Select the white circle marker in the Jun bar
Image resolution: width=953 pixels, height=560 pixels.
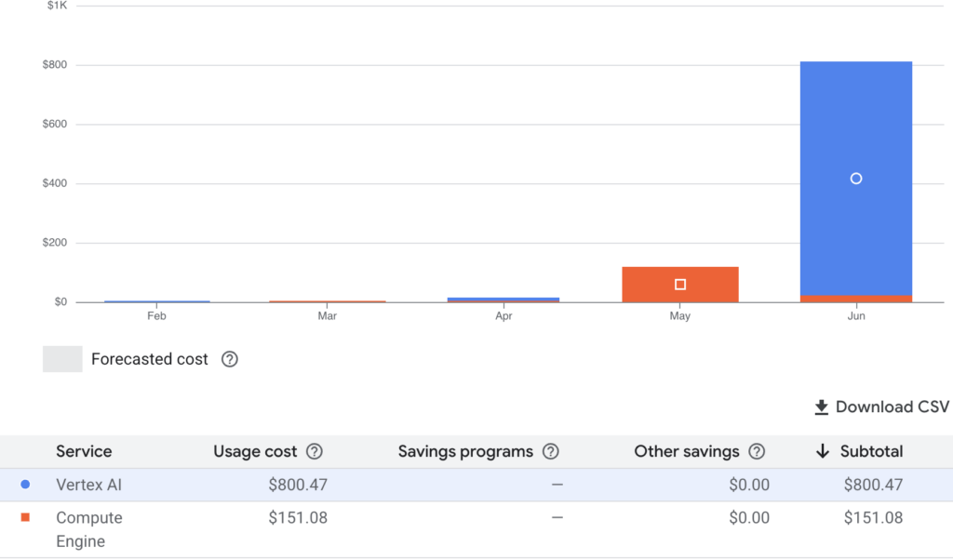coord(856,179)
